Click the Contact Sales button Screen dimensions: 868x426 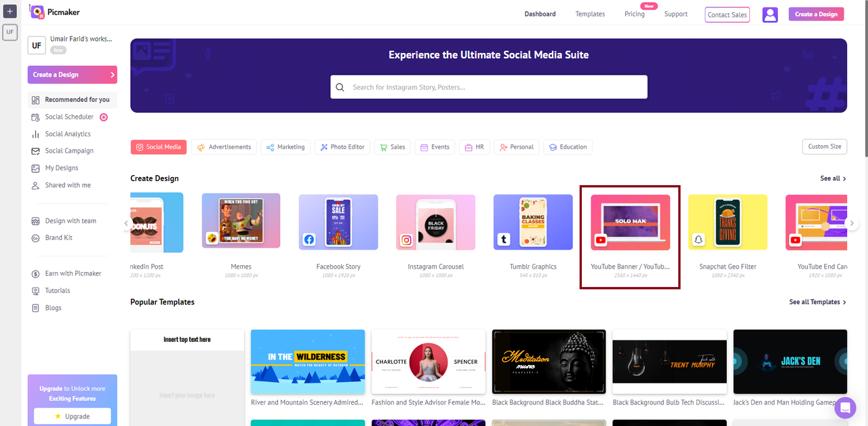pyautogui.click(x=727, y=14)
